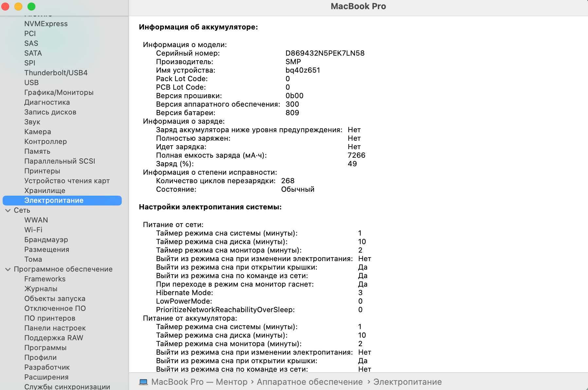This screenshot has width=588, height=390.
Task: Open Панели настроек section
Action: pyautogui.click(x=55, y=328)
